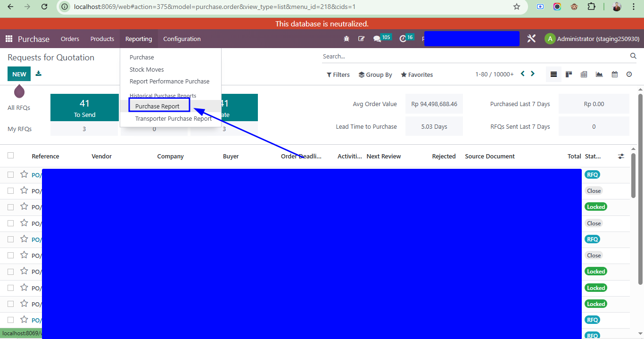Open optional columns adjust icon in header

621,156
